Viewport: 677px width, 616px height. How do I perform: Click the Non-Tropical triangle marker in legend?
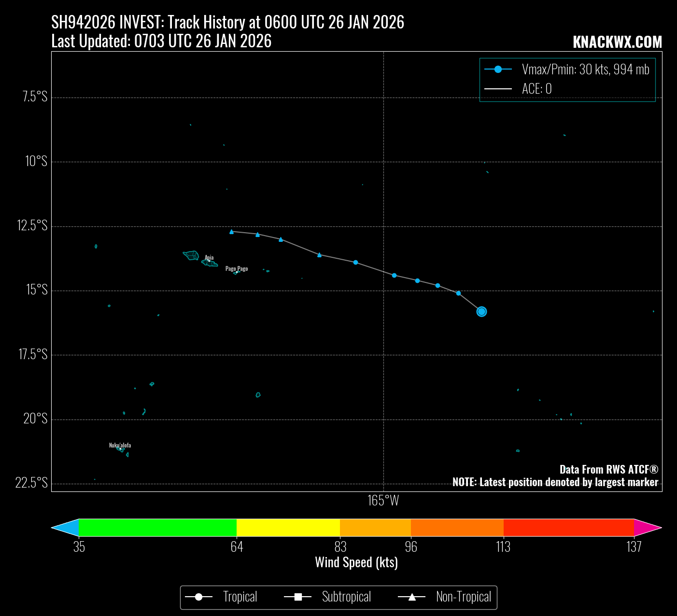tap(412, 598)
